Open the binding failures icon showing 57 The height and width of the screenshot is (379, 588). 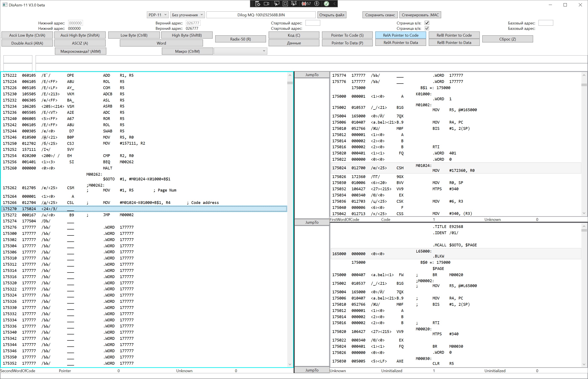(x=306, y=4)
